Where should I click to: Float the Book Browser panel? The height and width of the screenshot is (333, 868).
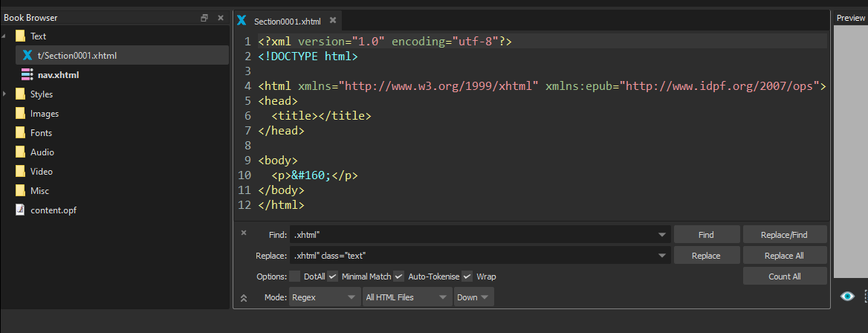click(x=204, y=18)
